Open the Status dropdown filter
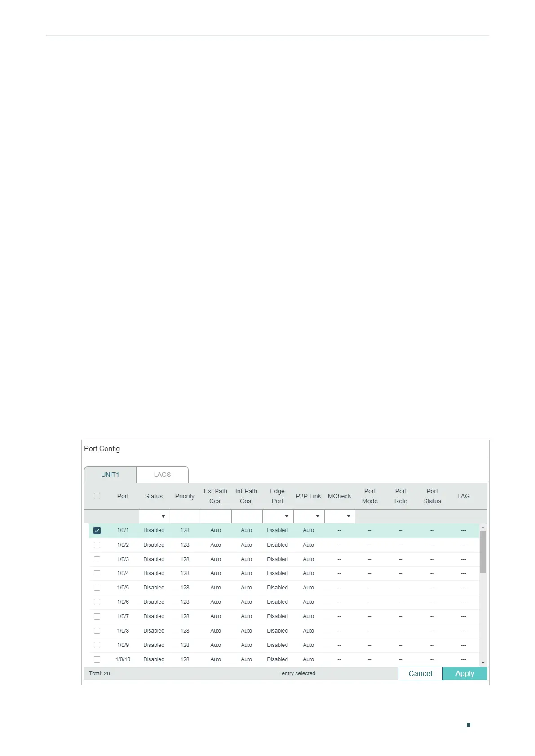 pos(154,516)
